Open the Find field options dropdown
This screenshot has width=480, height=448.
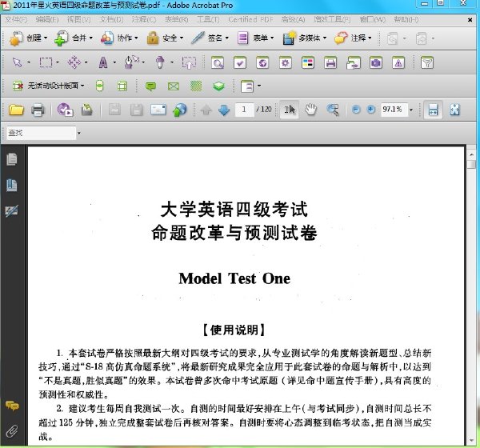coord(79,134)
